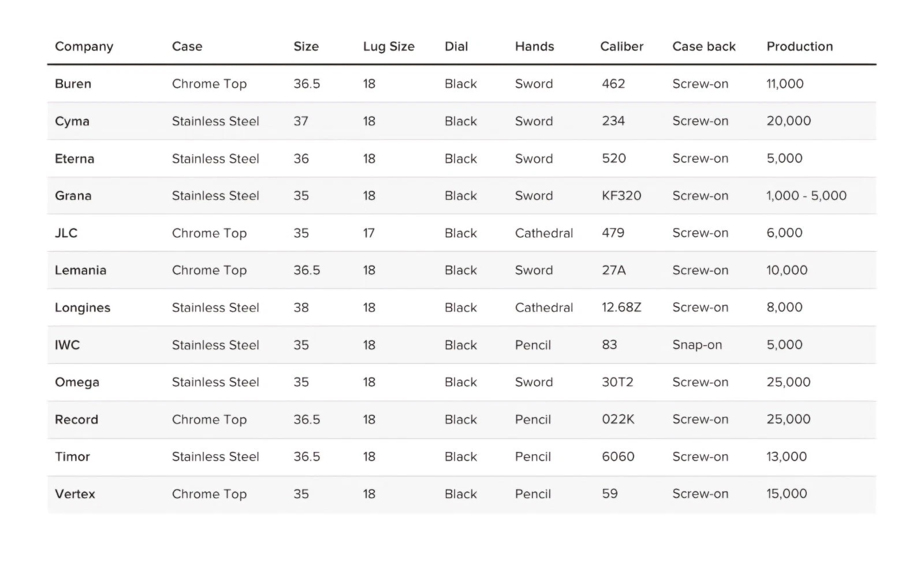
Task: Select the Buren company row name
Action: (x=73, y=84)
